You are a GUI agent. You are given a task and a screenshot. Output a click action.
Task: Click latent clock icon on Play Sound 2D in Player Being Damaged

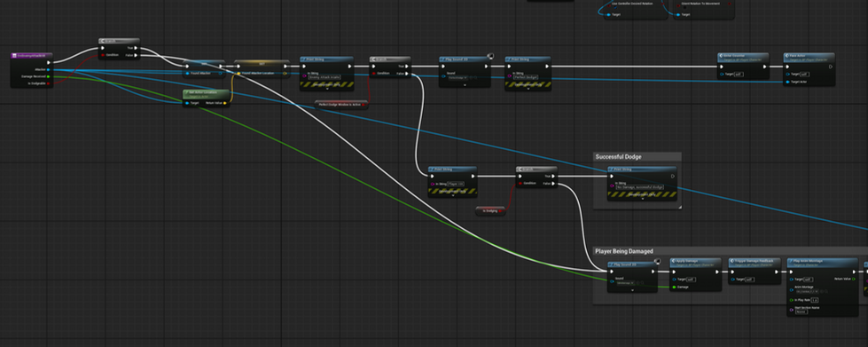tap(657, 261)
